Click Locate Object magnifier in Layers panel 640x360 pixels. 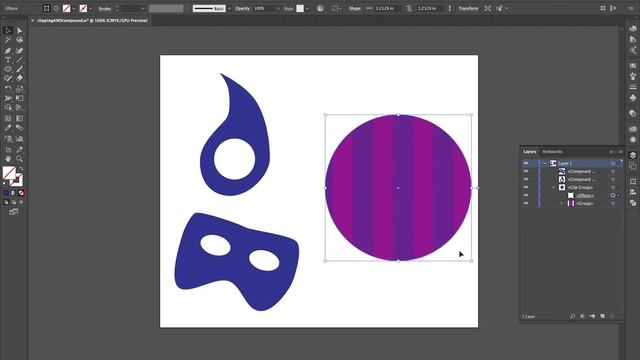572,316
